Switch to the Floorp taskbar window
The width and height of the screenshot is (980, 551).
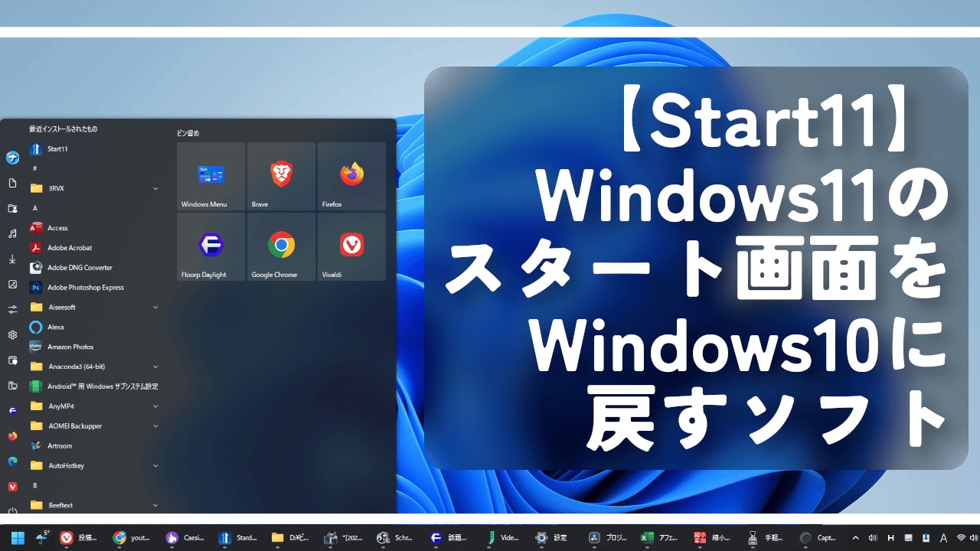449,537
